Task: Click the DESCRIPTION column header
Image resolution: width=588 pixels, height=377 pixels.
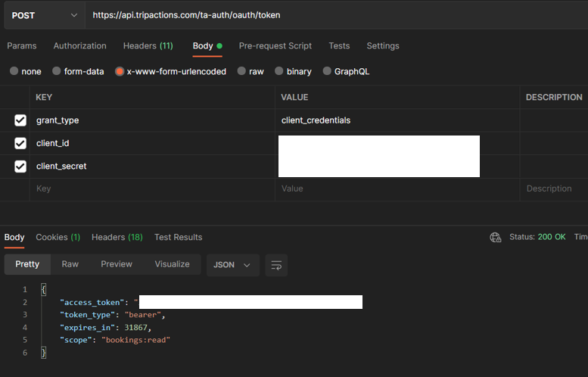Action: pos(554,98)
